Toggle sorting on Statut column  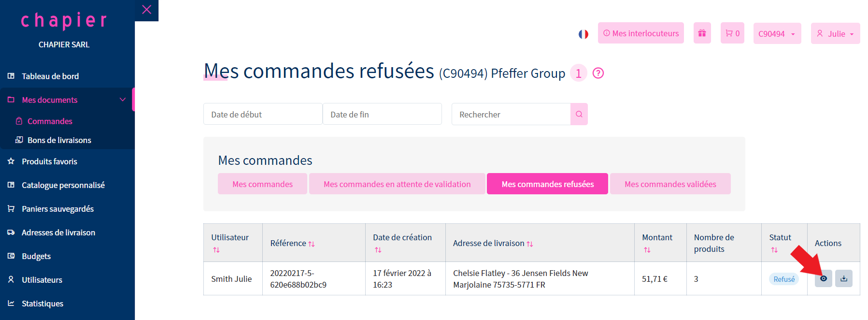pos(774,250)
